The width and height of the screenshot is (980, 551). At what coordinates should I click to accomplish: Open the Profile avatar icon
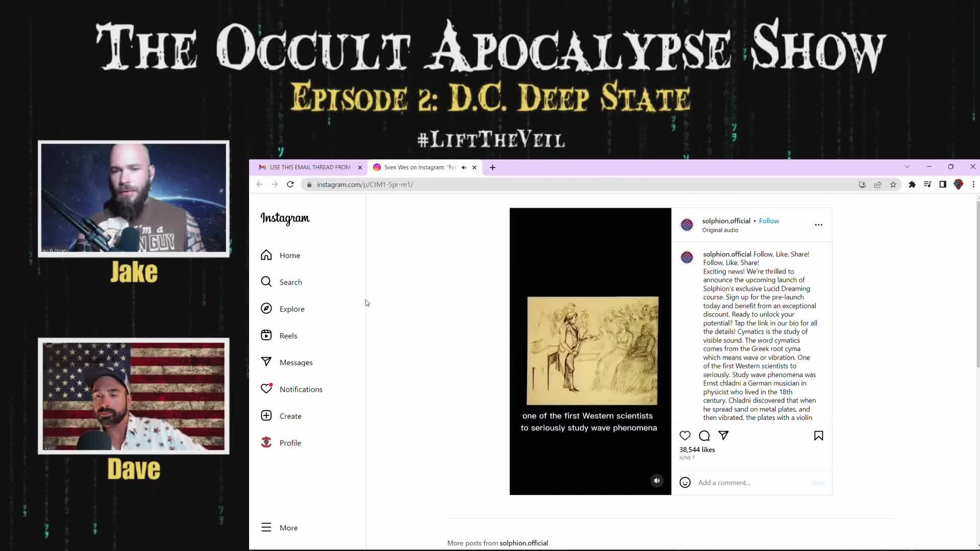click(266, 442)
